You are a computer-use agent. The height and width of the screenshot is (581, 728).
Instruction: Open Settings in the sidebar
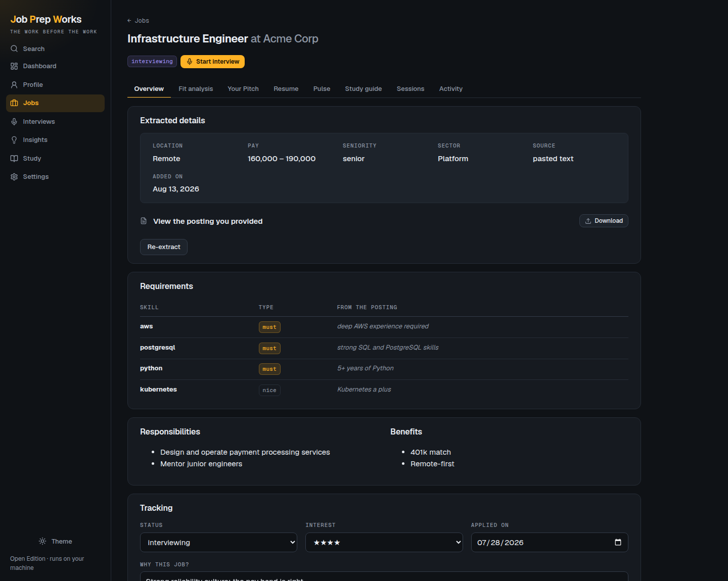(x=55, y=177)
